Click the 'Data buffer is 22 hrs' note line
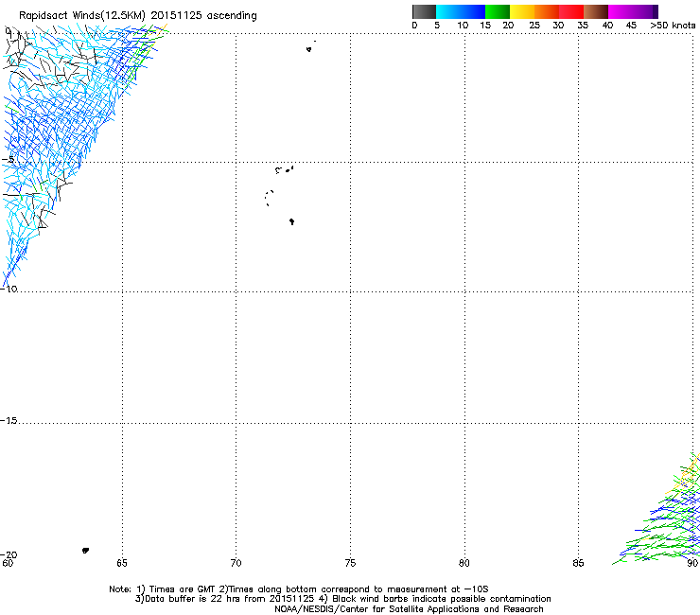The image size is (700, 615). coord(342,599)
